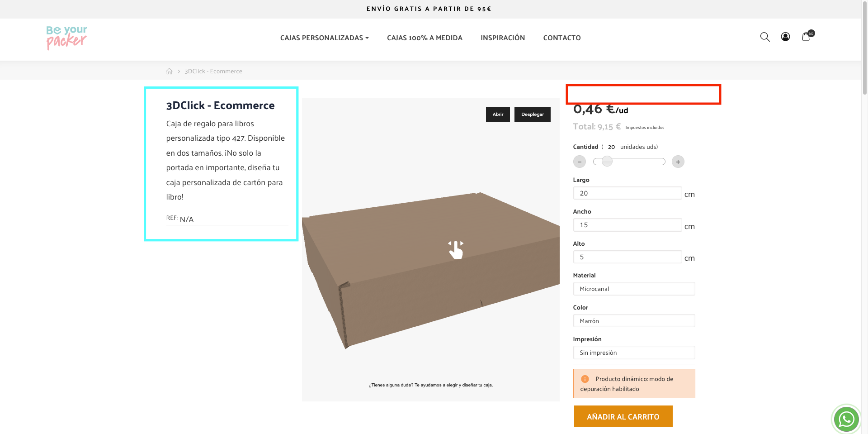
Task: Expand Cajas Personalizadas menu
Action: pyautogui.click(x=325, y=38)
